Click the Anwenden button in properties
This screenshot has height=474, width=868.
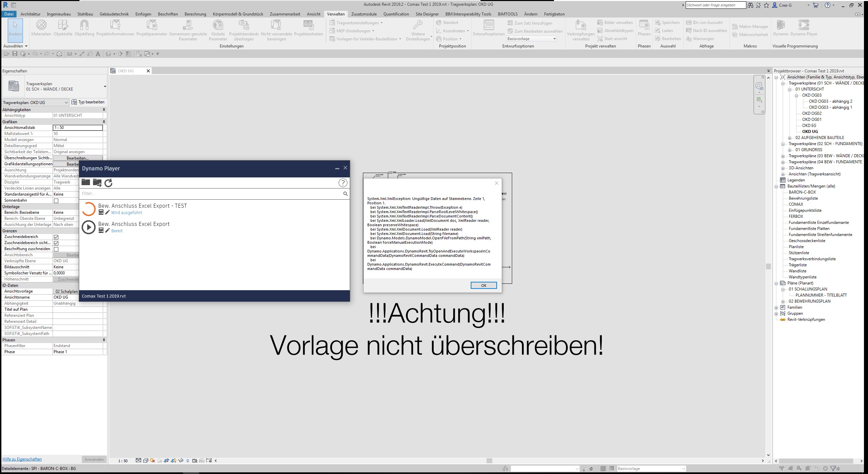click(94, 460)
